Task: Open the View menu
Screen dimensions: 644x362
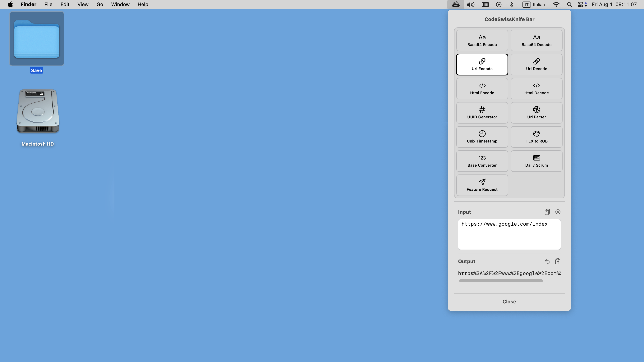Action: click(83, 4)
